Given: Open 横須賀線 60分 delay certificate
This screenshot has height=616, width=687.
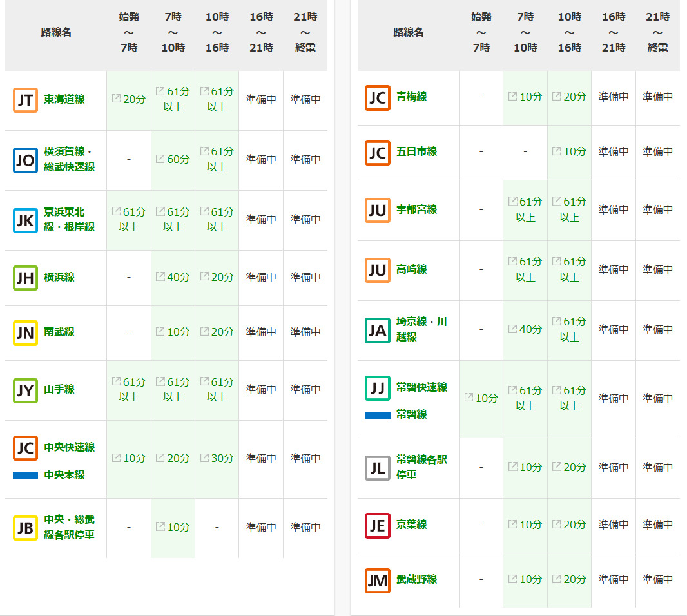Looking at the screenshot, I should (173, 159).
